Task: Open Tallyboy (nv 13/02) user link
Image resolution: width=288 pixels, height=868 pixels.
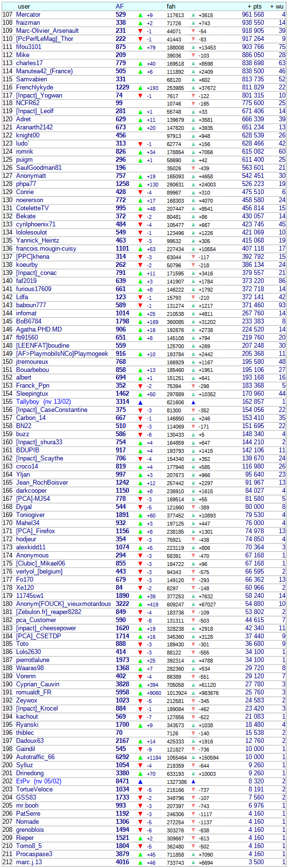Action: [x=43, y=402]
